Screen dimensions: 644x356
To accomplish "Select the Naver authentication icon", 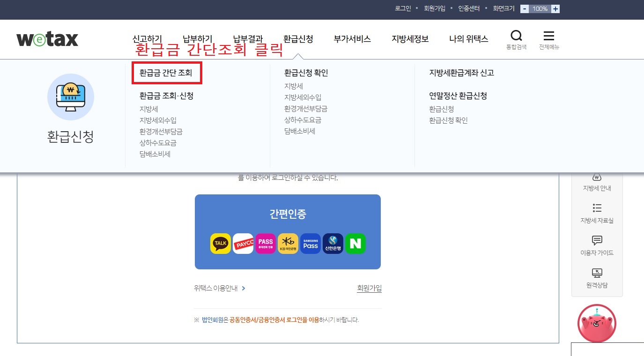I will [x=355, y=243].
